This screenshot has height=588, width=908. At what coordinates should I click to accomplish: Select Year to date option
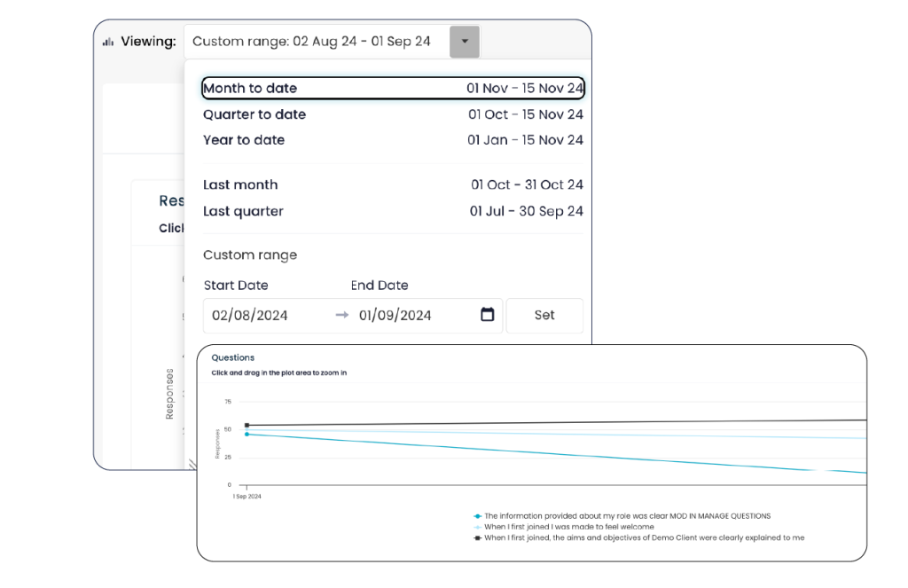393,140
